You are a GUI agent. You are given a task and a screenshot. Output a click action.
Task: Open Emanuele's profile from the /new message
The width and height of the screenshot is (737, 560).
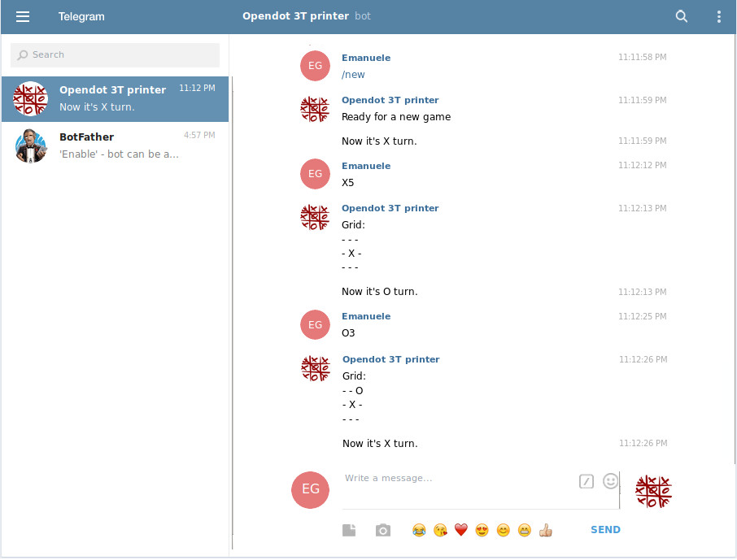point(366,58)
